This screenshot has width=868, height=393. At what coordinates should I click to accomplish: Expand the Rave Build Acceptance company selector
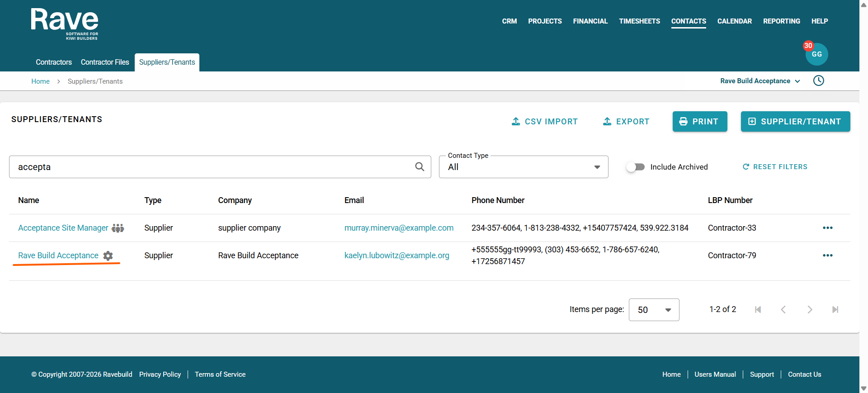pyautogui.click(x=760, y=81)
